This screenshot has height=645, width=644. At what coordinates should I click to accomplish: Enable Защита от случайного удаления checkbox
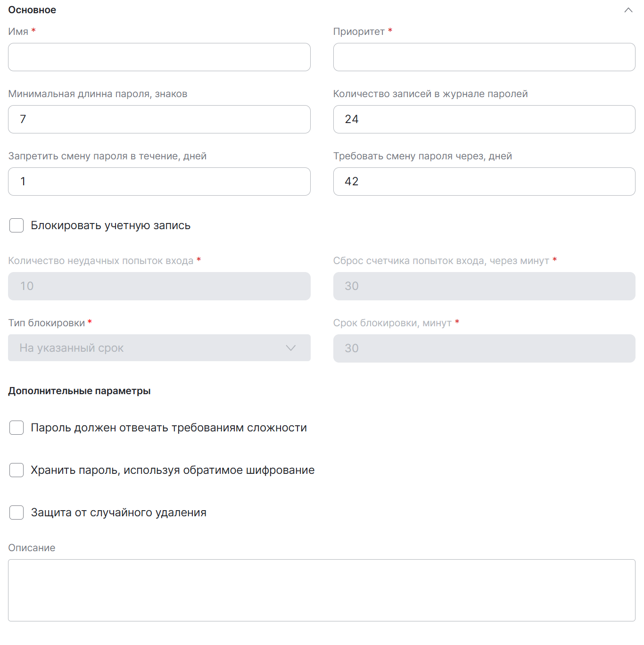[x=17, y=513]
